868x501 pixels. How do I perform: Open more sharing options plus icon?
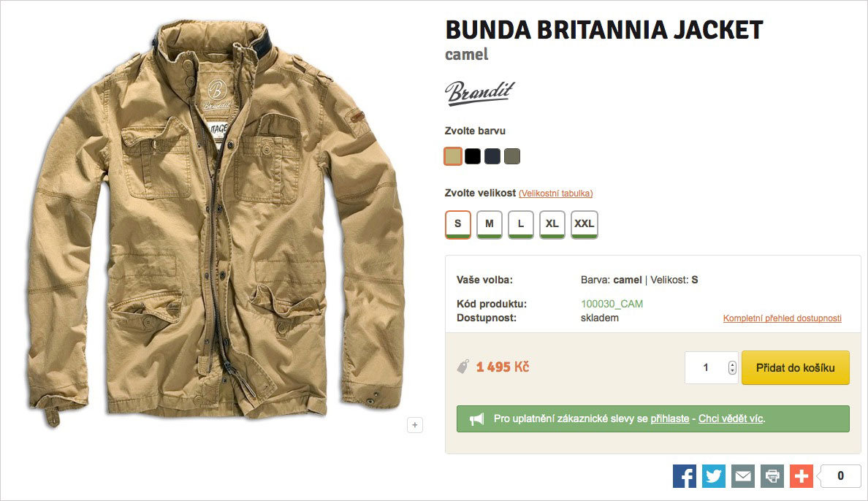click(802, 476)
